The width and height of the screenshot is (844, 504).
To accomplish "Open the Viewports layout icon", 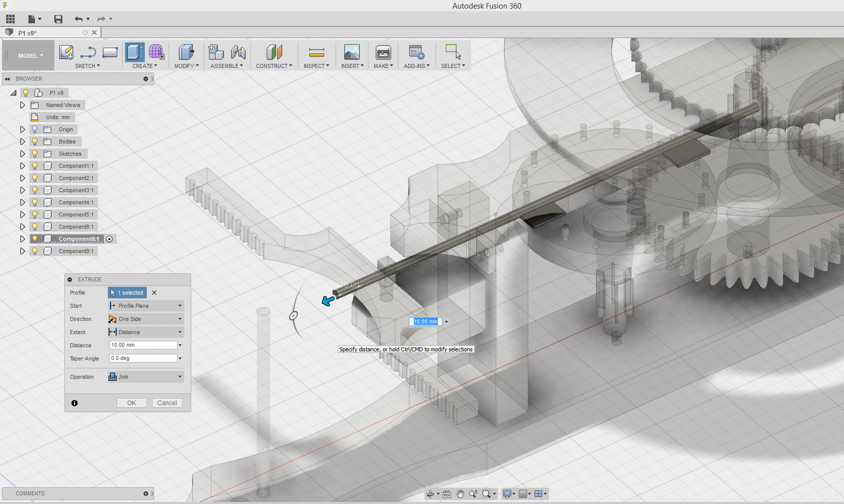I will [x=539, y=494].
